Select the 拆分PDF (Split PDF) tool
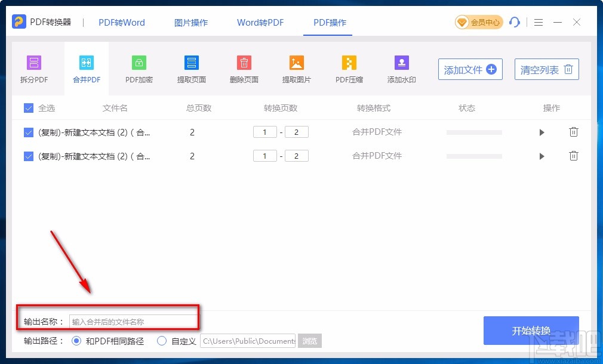This screenshot has width=603, height=364. 34,67
